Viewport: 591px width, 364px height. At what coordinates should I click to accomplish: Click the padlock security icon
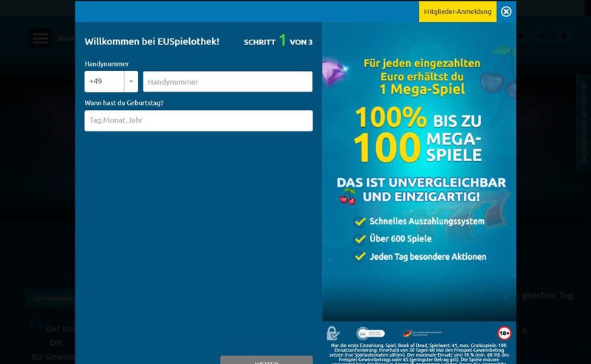tap(334, 333)
